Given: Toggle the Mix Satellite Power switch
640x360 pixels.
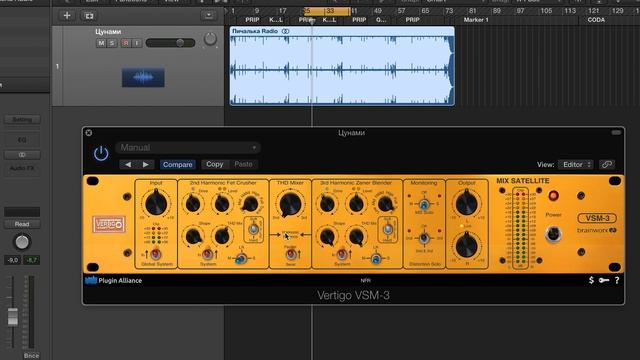Looking at the screenshot, I should 553,234.
